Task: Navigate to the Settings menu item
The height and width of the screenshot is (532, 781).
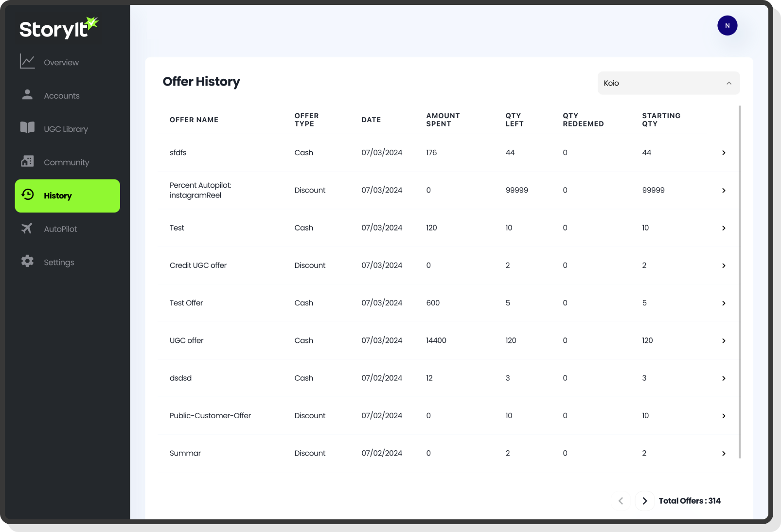Action: tap(58, 262)
